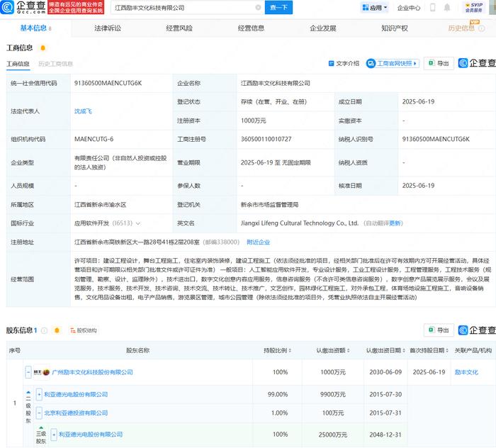The height and width of the screenshot is (448, 496).
Task: Switch to 经营风险 tab
Action: (x=179, y=28)
